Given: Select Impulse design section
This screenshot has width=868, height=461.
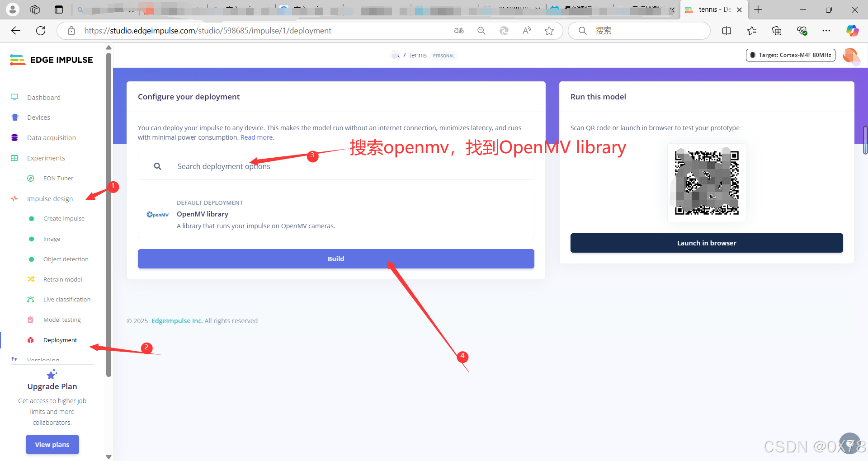Looking at the screenshot, I should 50,199.
